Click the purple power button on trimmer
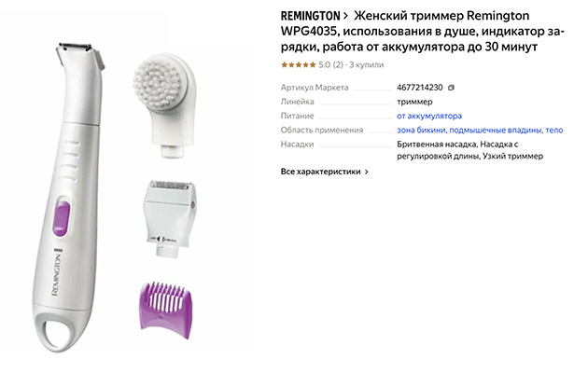588x373 pixels. tap(62, 218)
